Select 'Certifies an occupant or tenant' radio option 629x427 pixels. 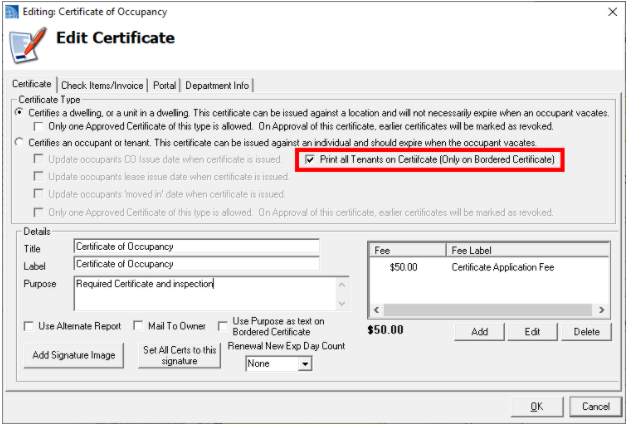click(x=19, y=142)
